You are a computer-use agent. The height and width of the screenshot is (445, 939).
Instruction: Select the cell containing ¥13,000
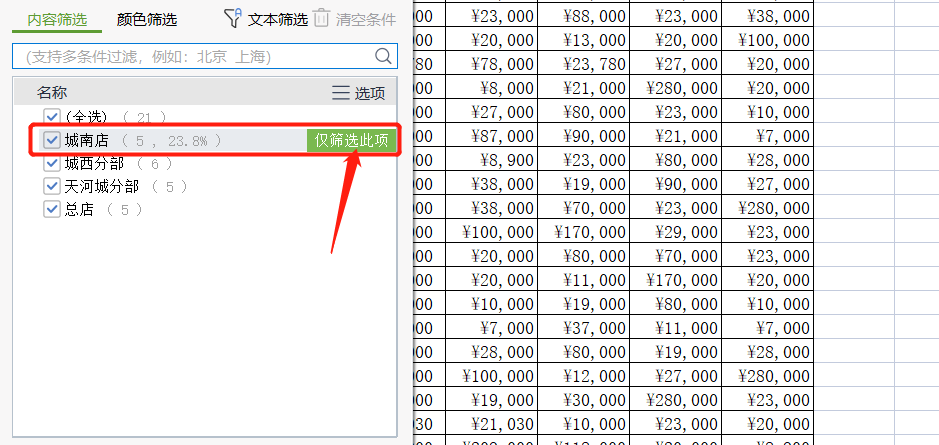(x=583, y=40)
